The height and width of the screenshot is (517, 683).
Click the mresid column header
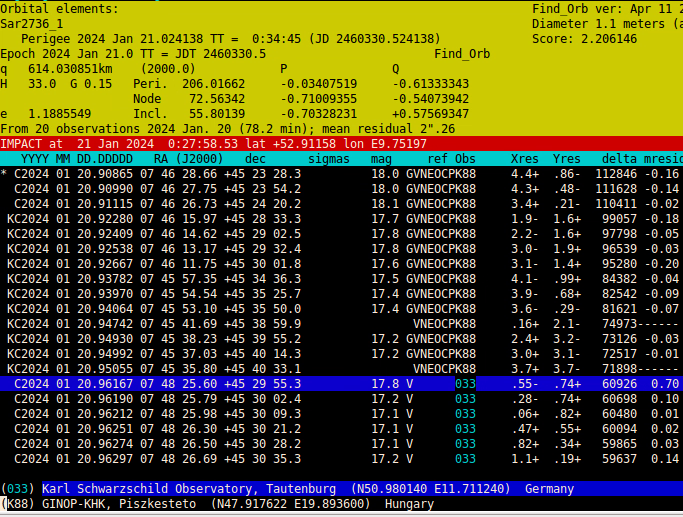click(662, 159)
